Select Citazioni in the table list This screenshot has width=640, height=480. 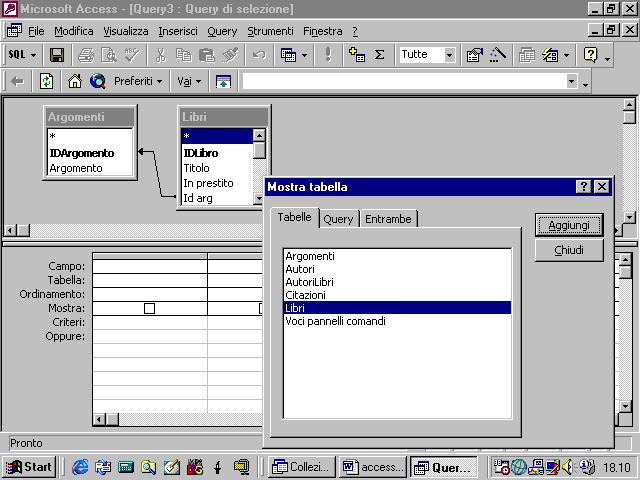(397, 295)
